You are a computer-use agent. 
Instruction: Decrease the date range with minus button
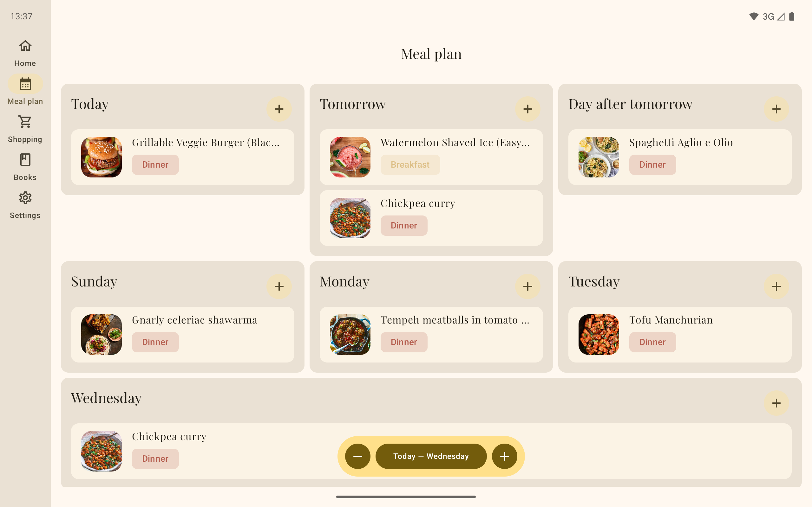(x=358, y=456)
